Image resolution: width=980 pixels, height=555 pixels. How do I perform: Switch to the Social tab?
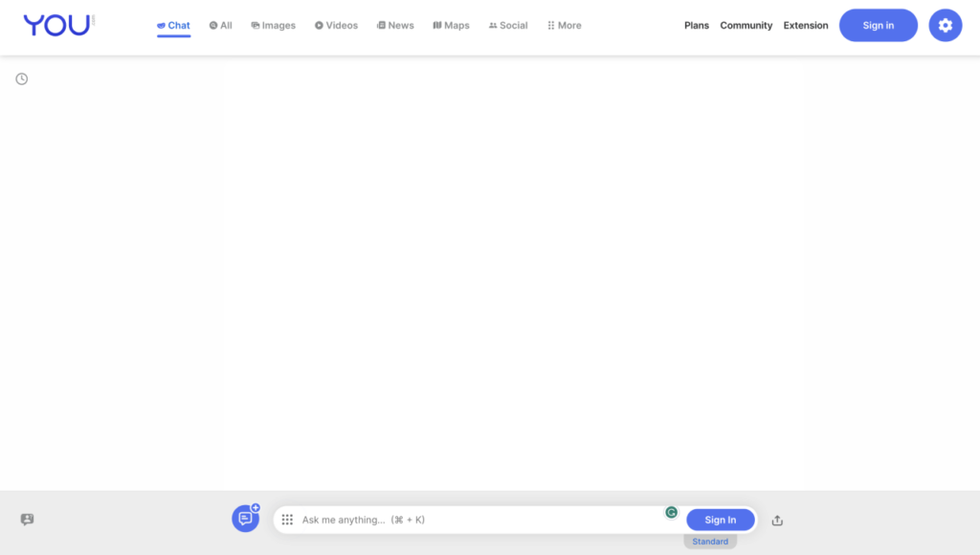point(507,25)
